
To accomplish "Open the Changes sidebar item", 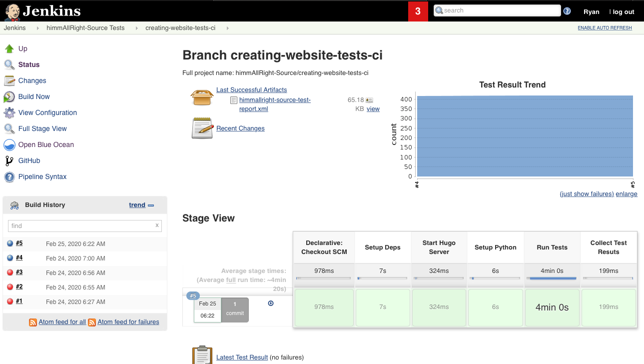I will pos(32,80).
